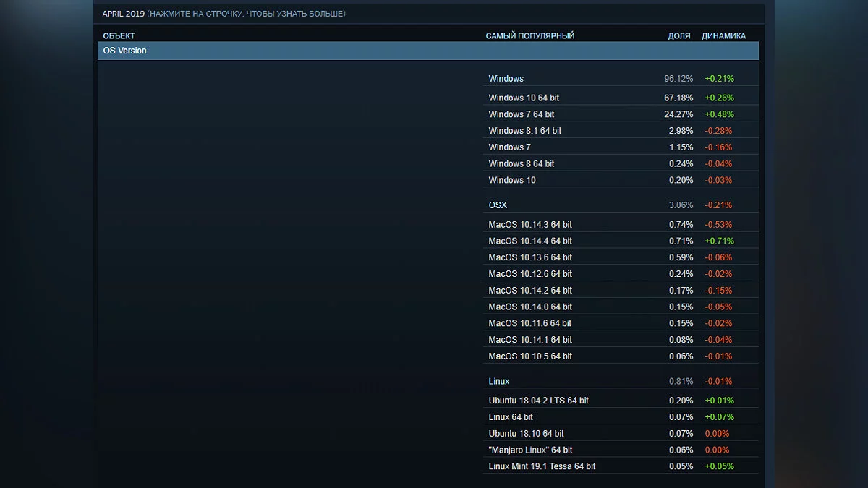Click the MacOS 10.14.0 64 bit row

621,307
